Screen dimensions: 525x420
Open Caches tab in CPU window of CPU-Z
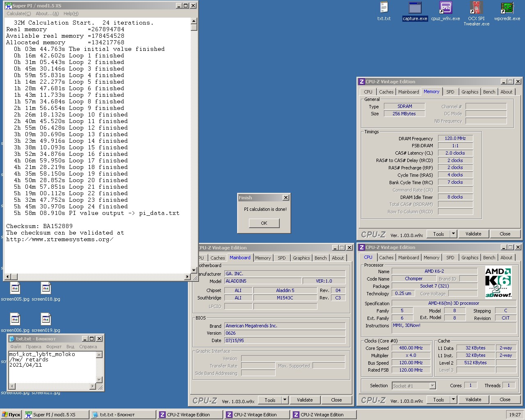(386, 258)
